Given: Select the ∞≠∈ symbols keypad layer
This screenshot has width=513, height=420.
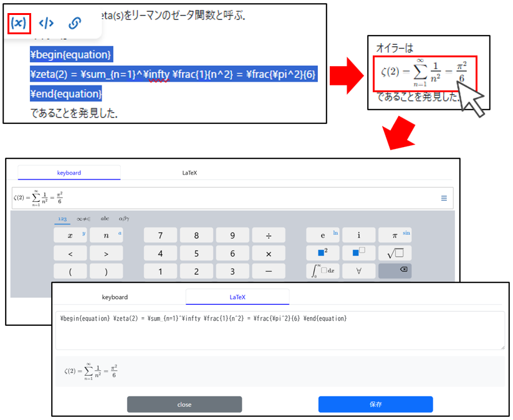Looking at the screenshot, I should pos(84,219).
